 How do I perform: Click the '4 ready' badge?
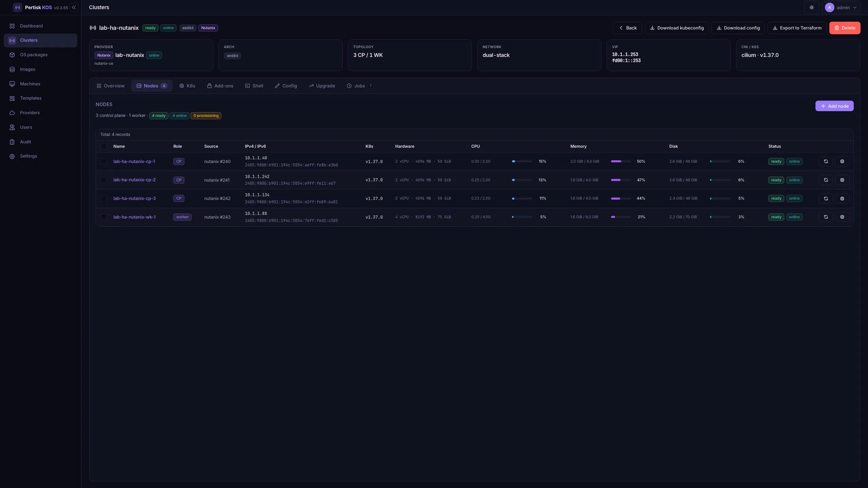(159, 116)
